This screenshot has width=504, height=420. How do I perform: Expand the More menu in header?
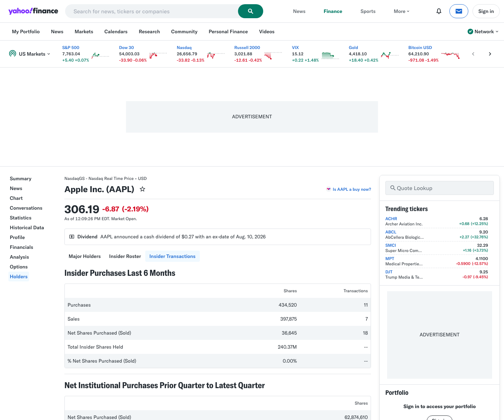point(401,11)
